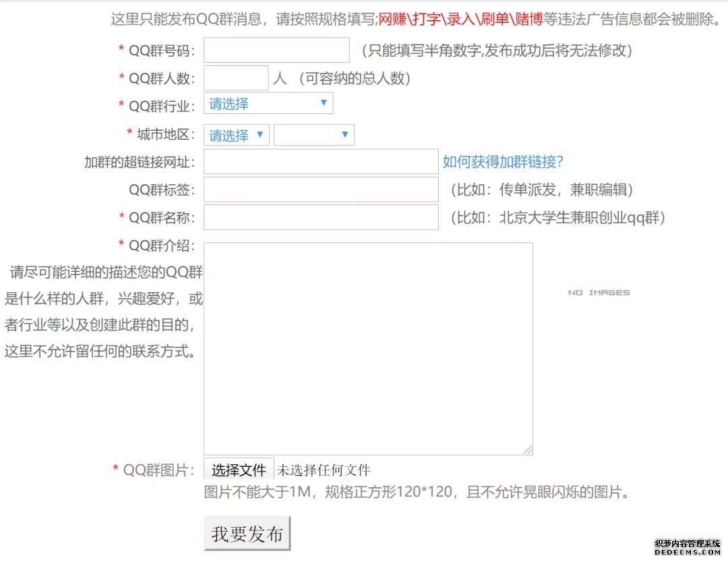The width and height of the screenshot is (728, 562).
Task: Click the hint (比如:传单派发,兼职编辑)
Action: click(x=542, y=190)
